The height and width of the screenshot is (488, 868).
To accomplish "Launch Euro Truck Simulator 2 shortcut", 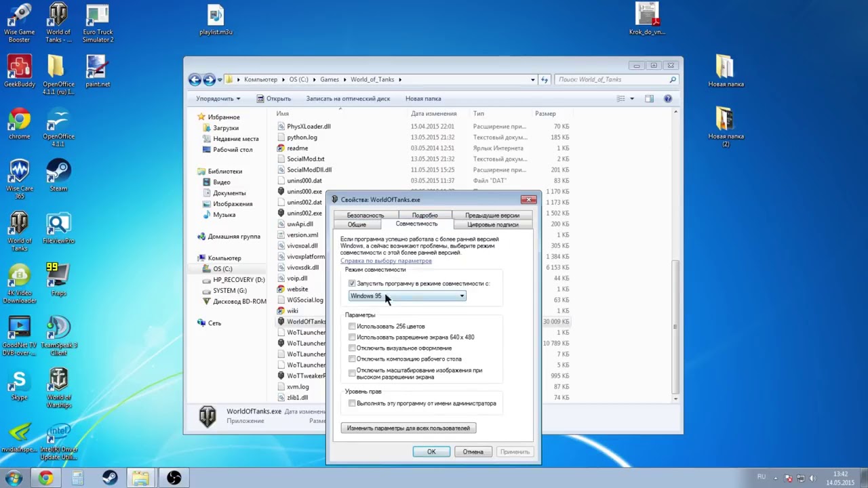I will pyautogui.click(x=98, y=23).
